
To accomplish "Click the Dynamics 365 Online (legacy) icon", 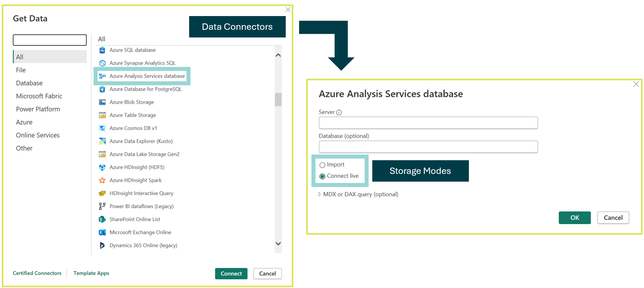I will pos(102,246).
